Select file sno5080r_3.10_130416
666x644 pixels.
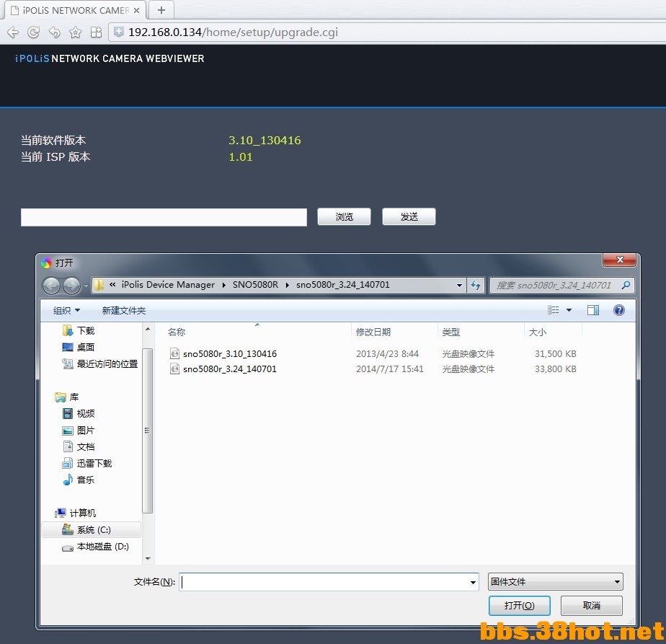tap(230, 353)
